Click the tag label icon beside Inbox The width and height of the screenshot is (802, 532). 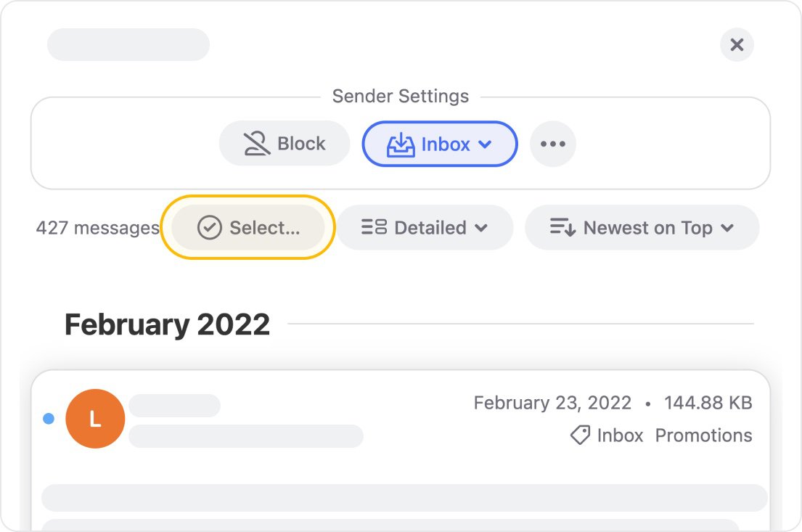point(581,435)
